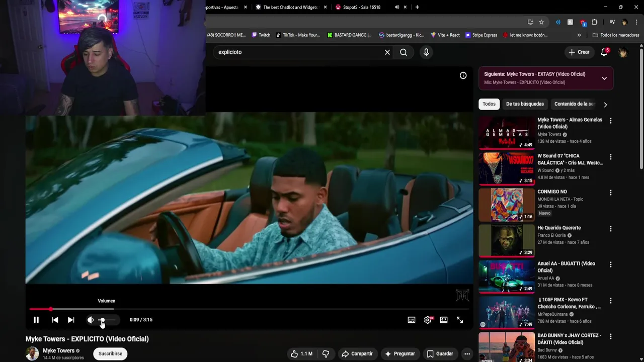Dislike the video

(326, 354)
